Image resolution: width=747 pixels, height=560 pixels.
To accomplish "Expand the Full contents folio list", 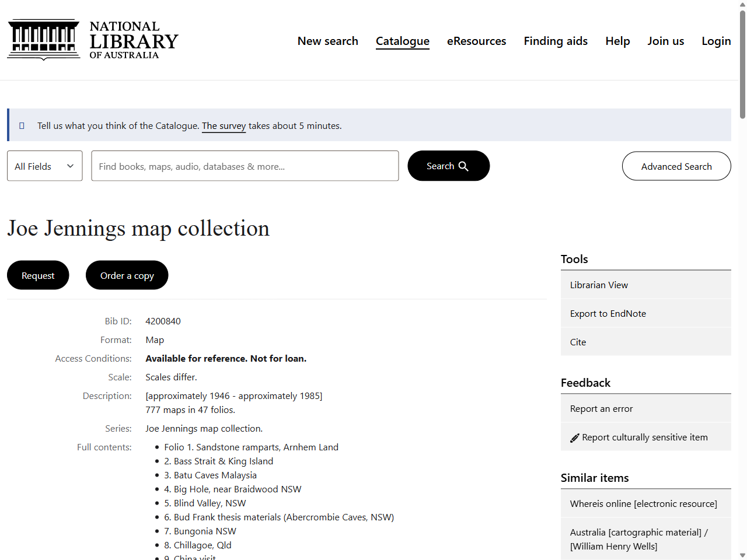I will [103, 447].
